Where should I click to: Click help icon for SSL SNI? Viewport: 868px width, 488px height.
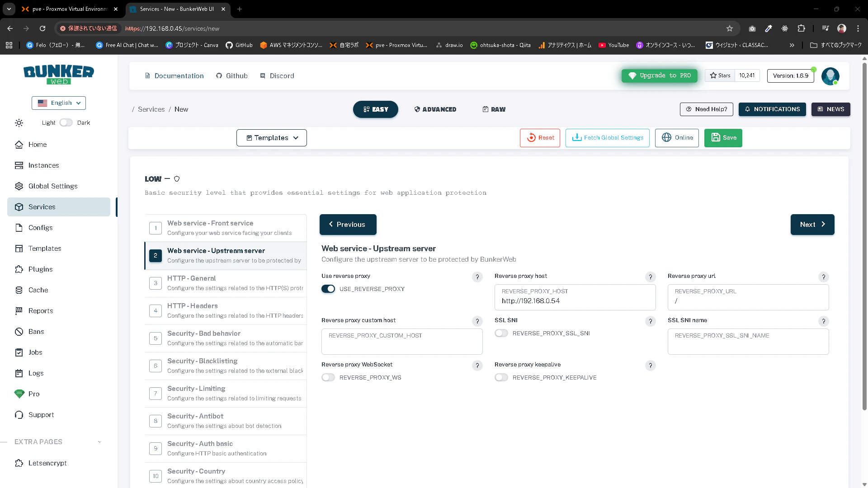tap(651, 321)
